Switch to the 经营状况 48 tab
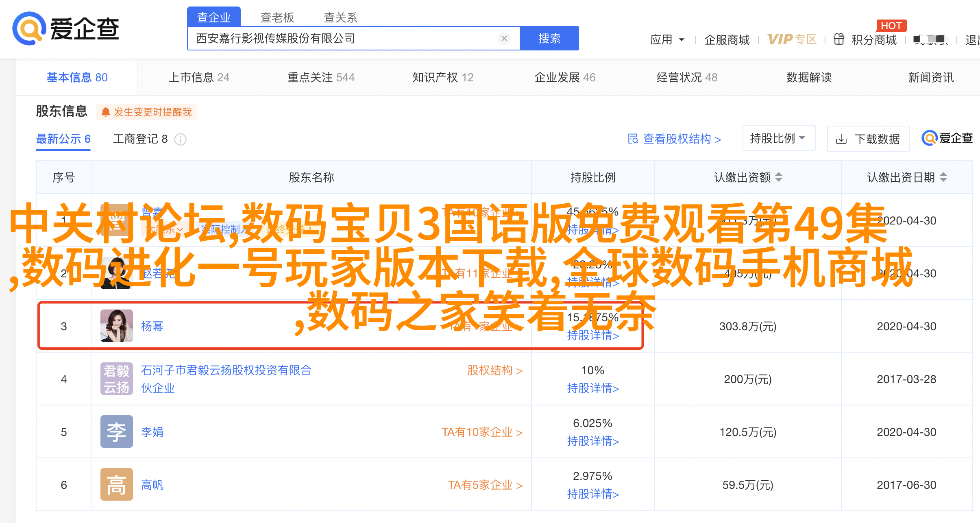 (687, 77)
